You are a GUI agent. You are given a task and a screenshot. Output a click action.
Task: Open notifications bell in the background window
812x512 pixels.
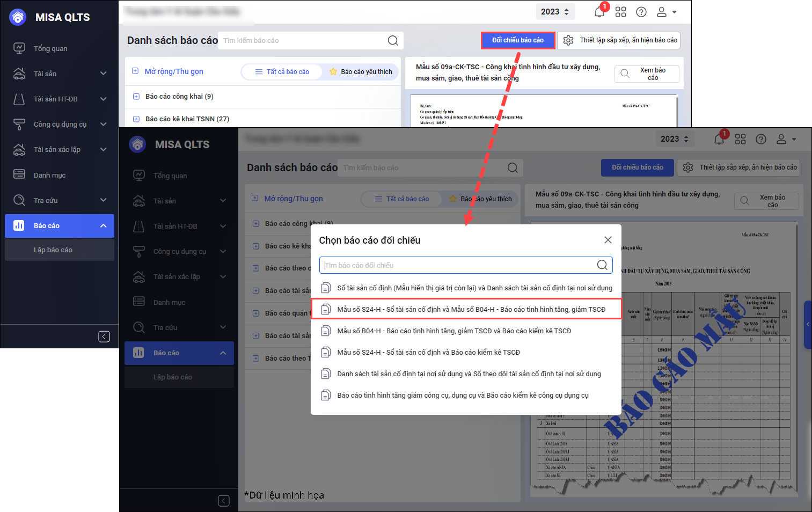599,12
